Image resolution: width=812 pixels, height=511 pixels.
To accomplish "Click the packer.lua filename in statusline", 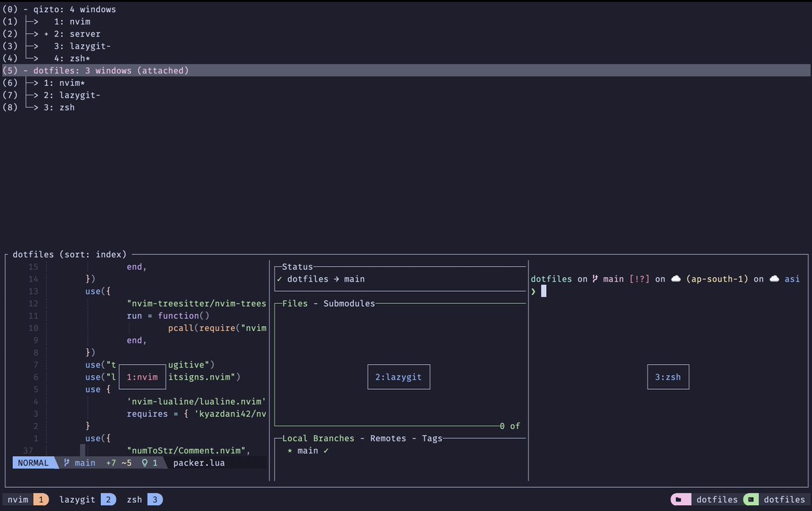I will [x=199, y=463].
